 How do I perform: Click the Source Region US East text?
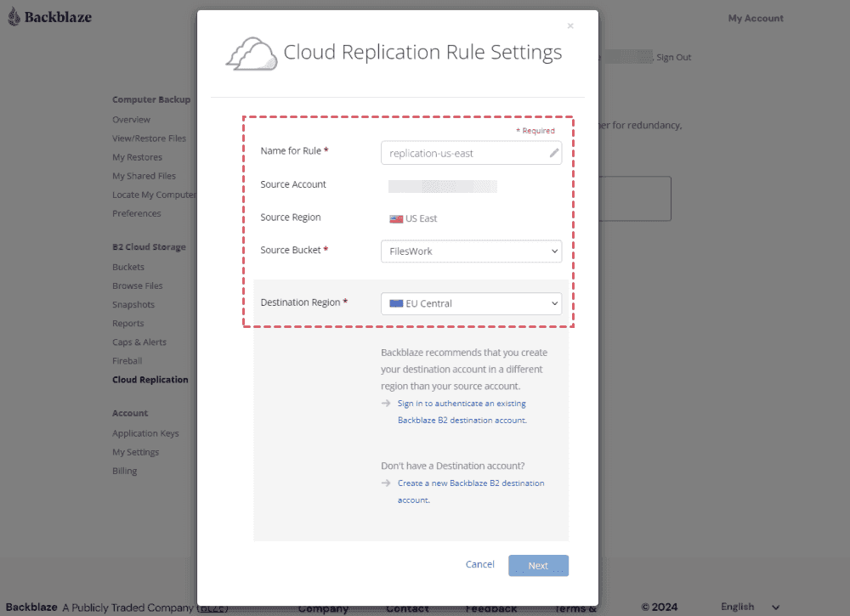click(x=422, y=218)
